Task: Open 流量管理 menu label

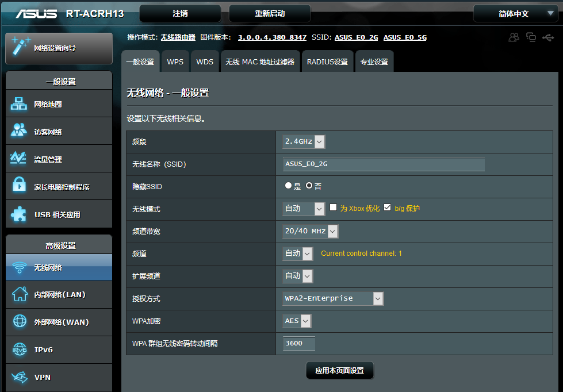Action: coord(48,159)
